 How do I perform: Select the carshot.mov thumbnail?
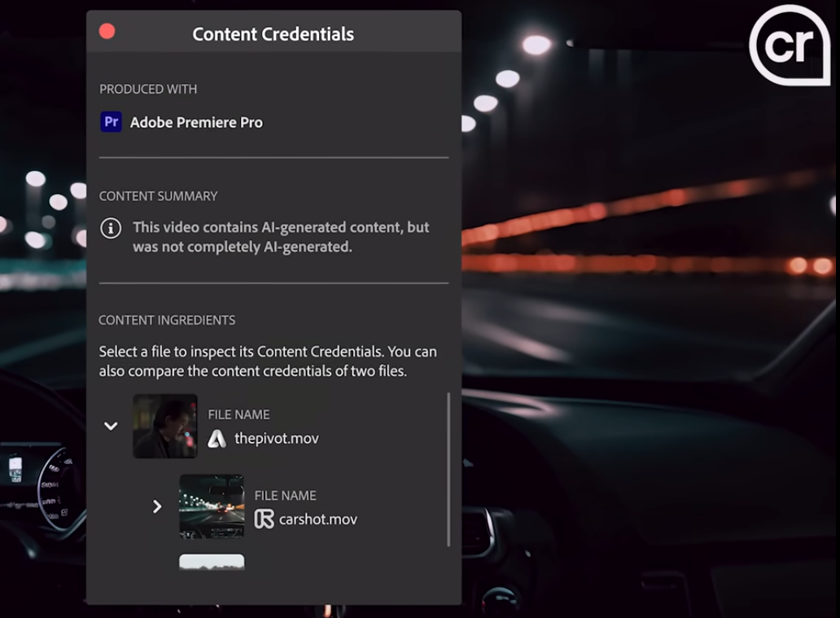coord(212,506)
